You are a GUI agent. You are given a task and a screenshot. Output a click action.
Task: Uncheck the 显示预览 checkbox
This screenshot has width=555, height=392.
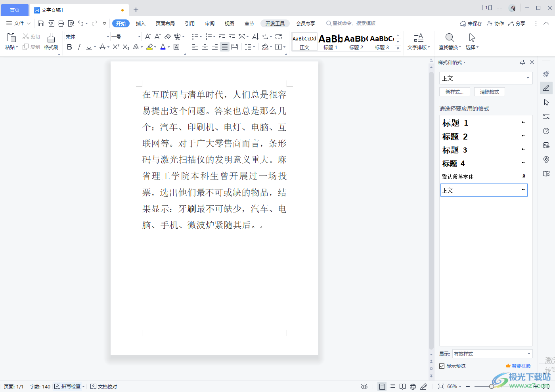(442, 366)
